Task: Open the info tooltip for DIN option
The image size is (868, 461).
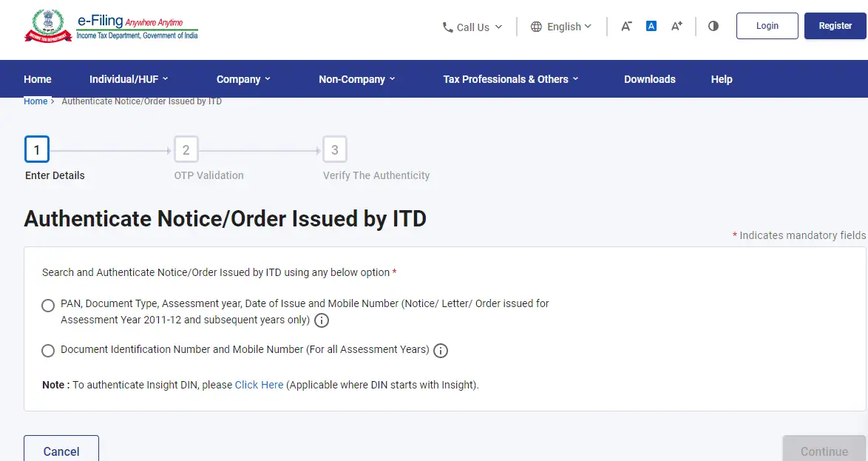Action: click(x=441, y=351)
